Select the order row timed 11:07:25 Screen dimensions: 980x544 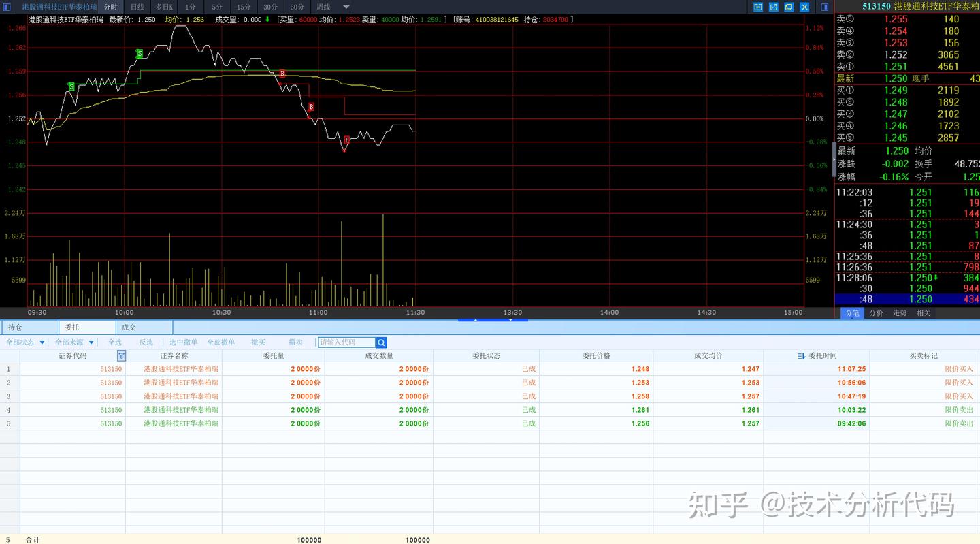click(490, 369)
